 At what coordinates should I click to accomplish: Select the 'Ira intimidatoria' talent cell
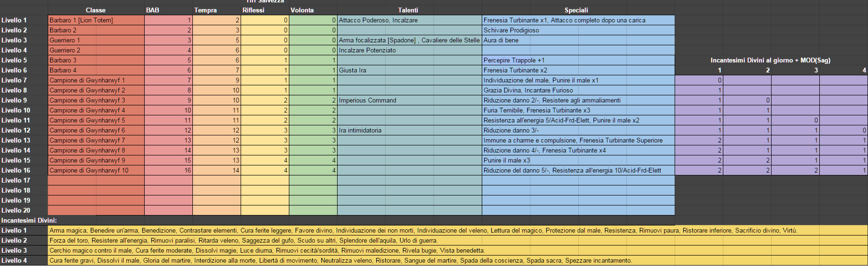pyautogui.click(x=410, y=130)
